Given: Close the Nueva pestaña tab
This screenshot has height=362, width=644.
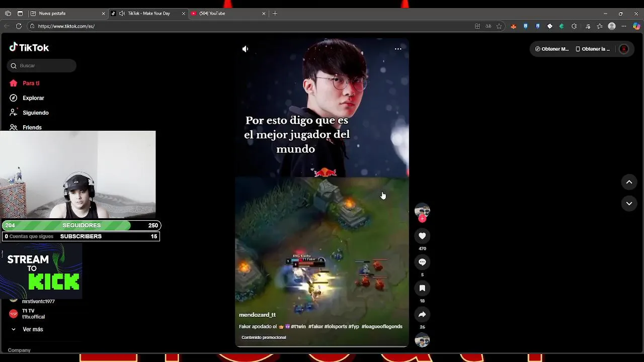Looking at the screenshot, I should point(103,14).
